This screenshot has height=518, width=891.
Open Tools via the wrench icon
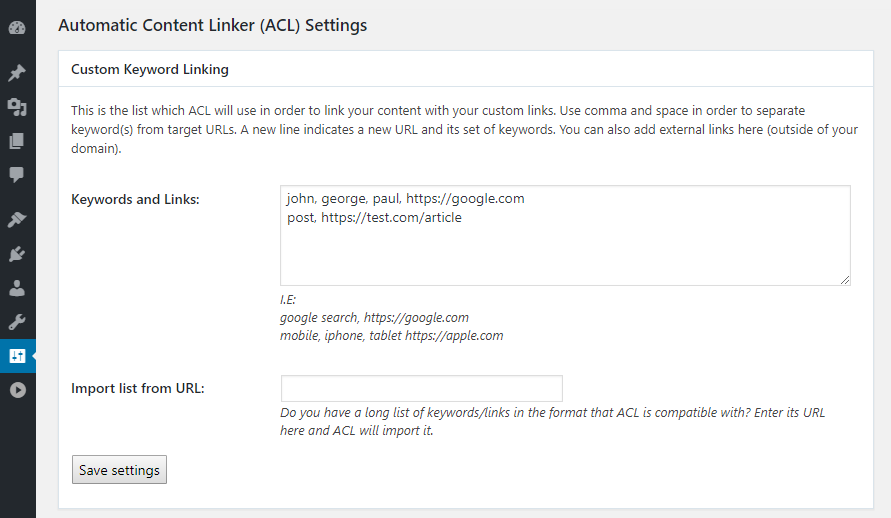coord(17,322)
